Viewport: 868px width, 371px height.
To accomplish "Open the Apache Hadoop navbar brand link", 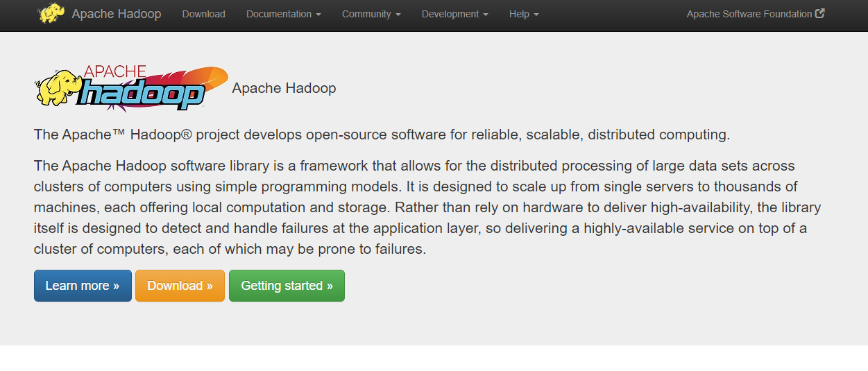I will click(117, 14).
